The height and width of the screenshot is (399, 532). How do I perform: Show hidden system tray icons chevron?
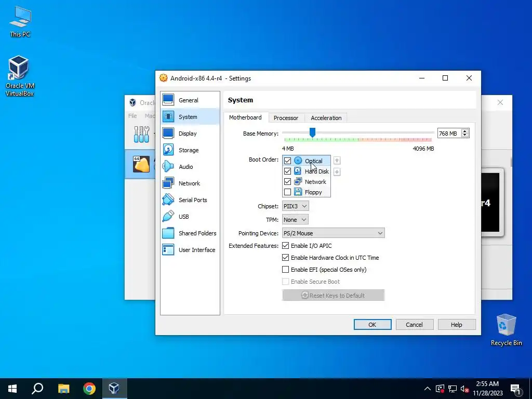point(428,389)
